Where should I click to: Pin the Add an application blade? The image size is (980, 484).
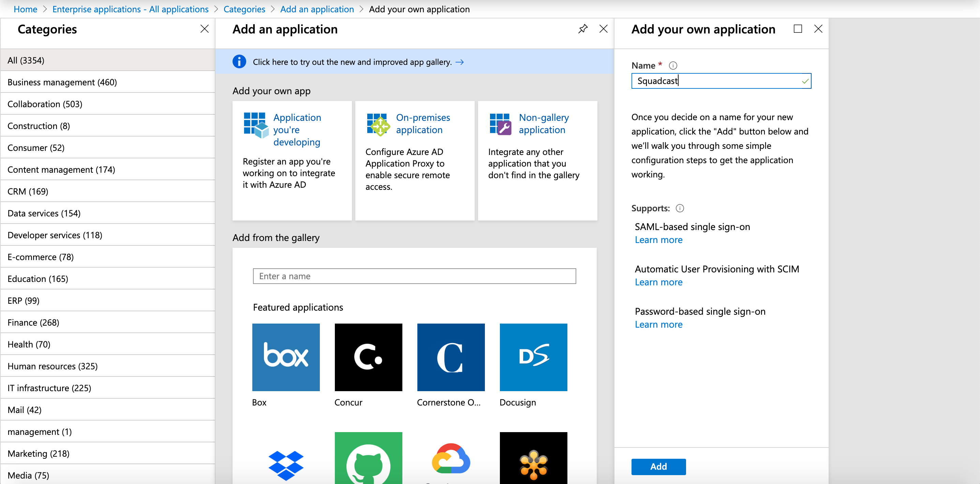click(x=582, y=29)
